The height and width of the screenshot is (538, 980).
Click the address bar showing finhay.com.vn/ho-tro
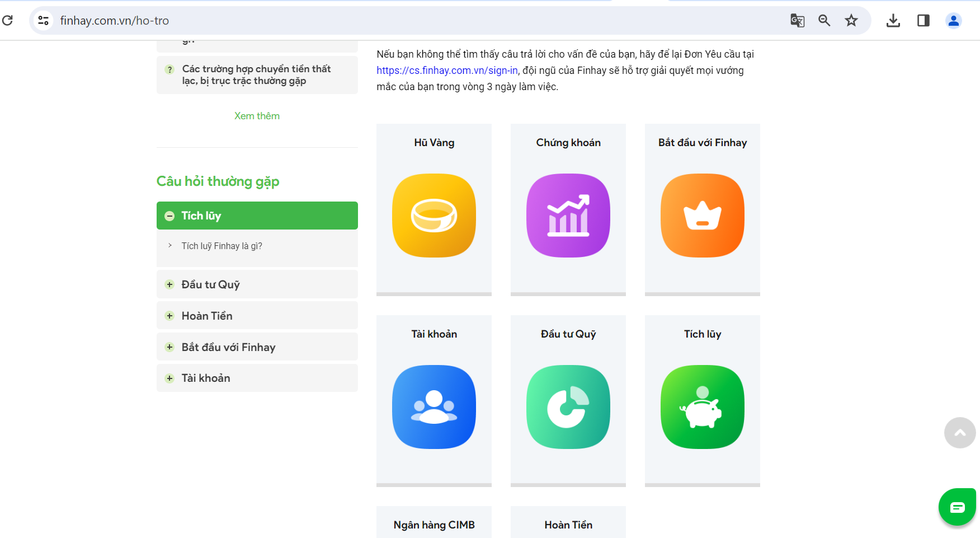point(392,21)
